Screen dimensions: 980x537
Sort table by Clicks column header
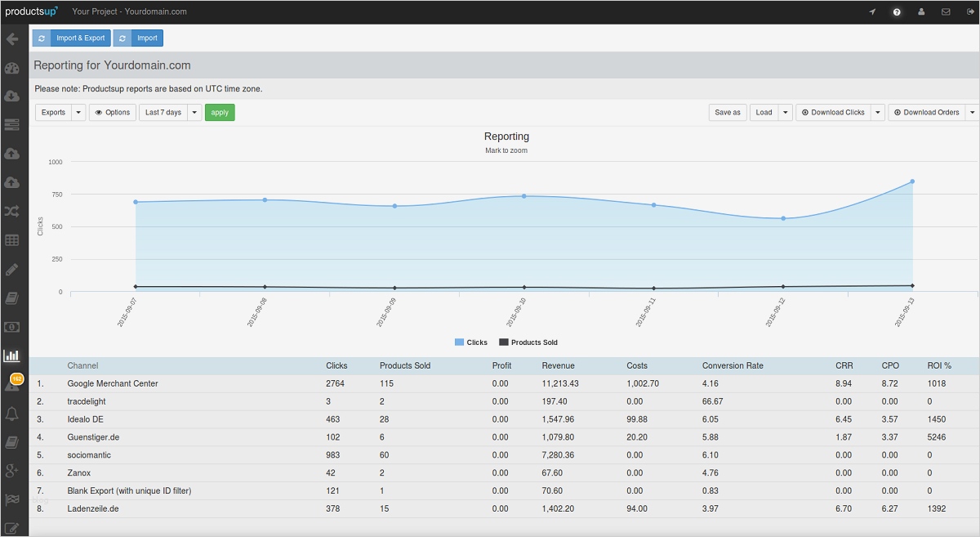click(x=336, y=365)
